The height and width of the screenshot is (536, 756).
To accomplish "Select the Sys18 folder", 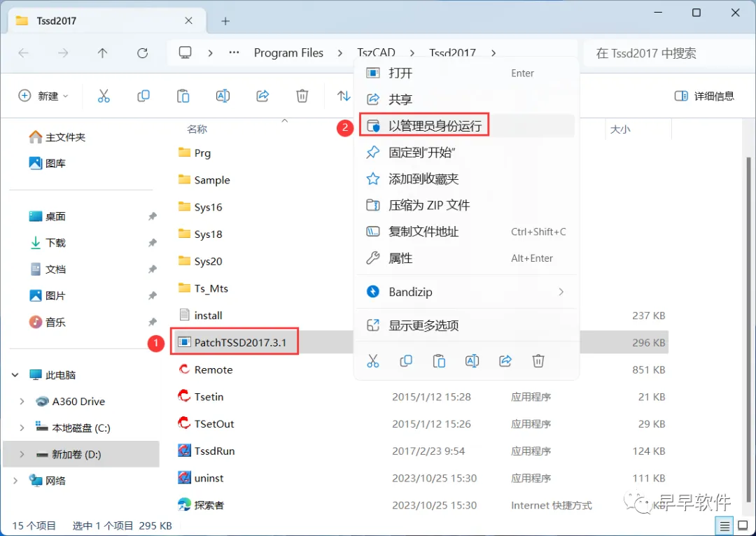I will (200, 234).
